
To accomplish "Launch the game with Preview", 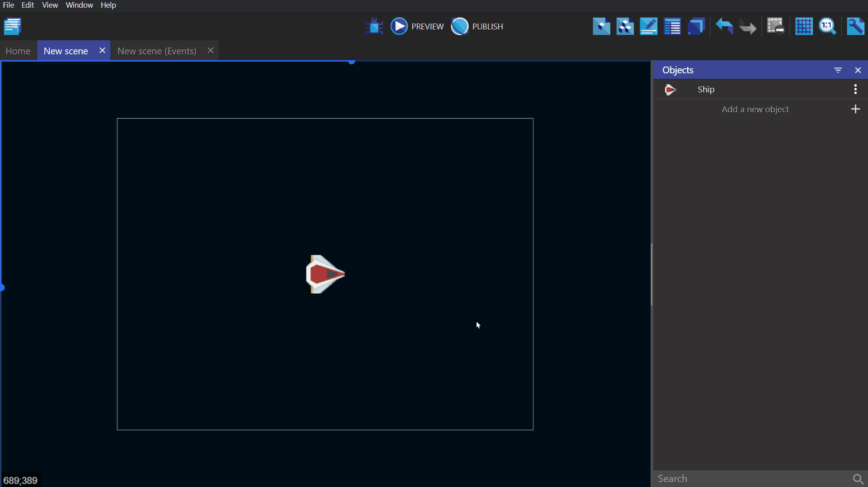I will point(417,26).
